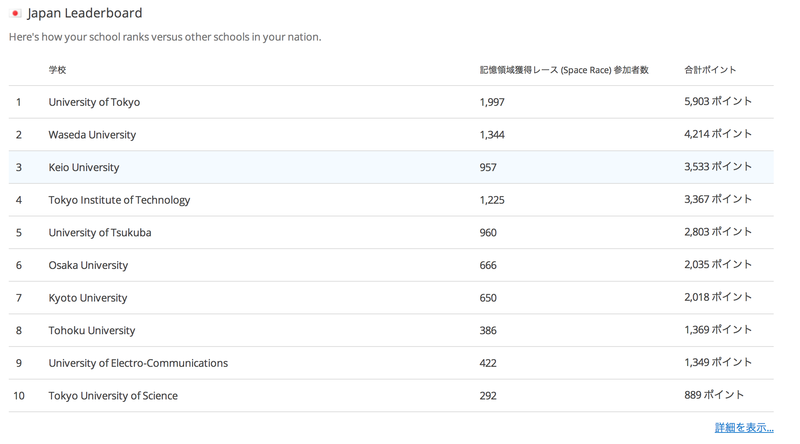Click the 2,803 ポイント total
The image size is (800, 444).
coord(718,232)
